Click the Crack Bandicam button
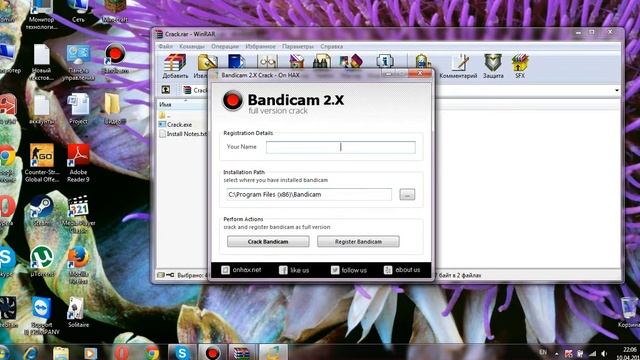This screenshot has height=360, width=640. (268, 242)
